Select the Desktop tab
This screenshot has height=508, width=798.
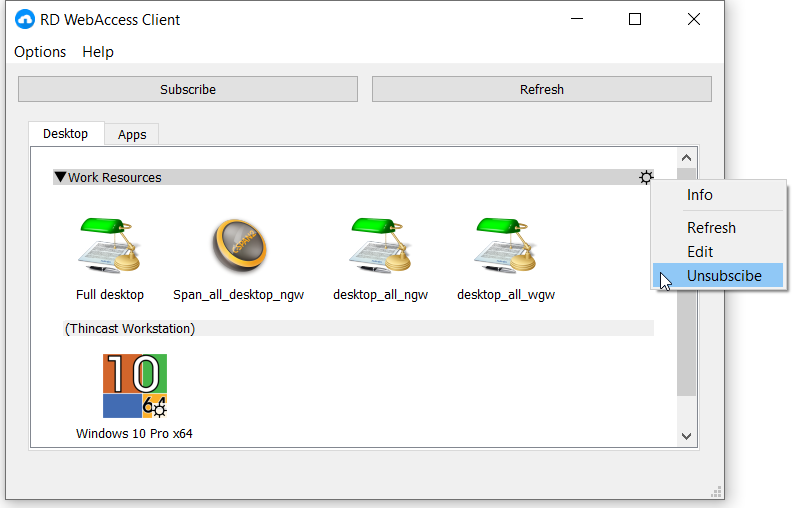(x=65, y=134)
